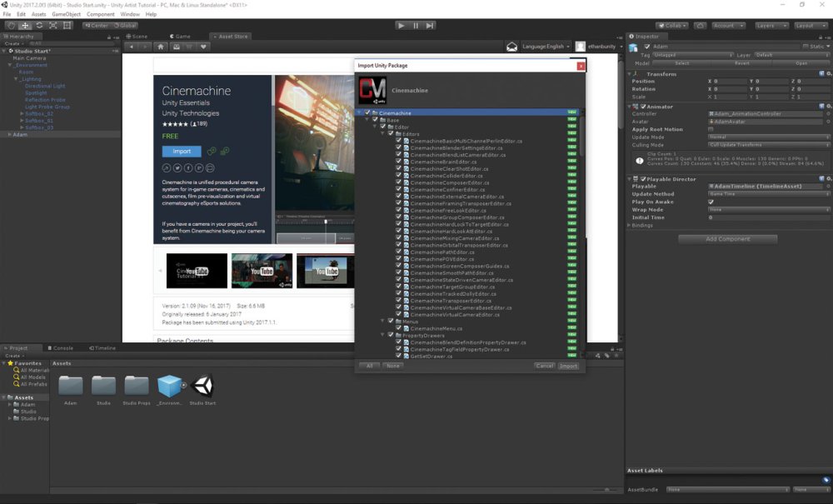833x504 pixels.
Task: Enable Apply Root Motion checkbox
Action: [x=711, y=129]
